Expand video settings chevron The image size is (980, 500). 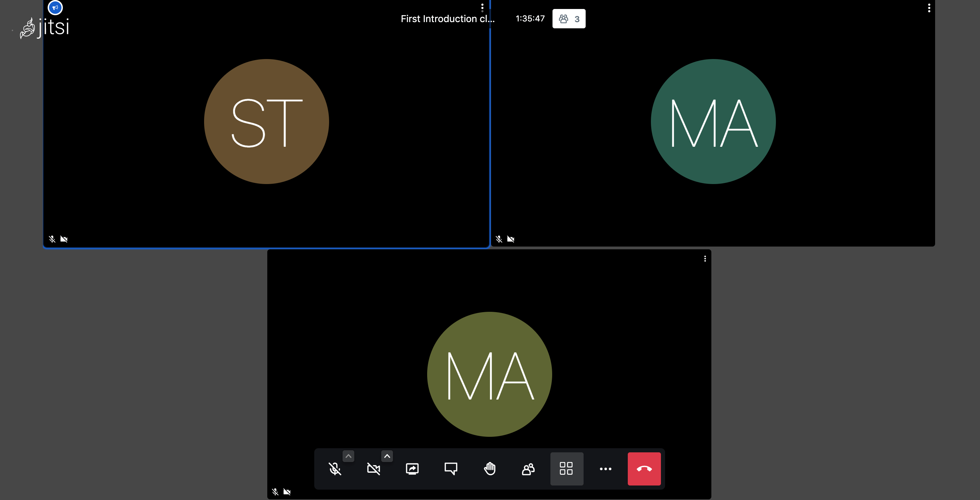point(387,456)
